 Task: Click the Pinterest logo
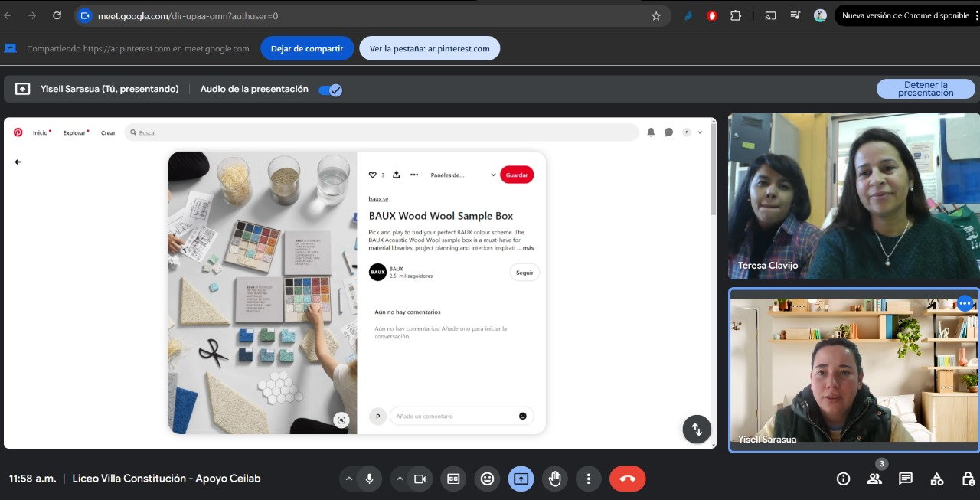18,132
